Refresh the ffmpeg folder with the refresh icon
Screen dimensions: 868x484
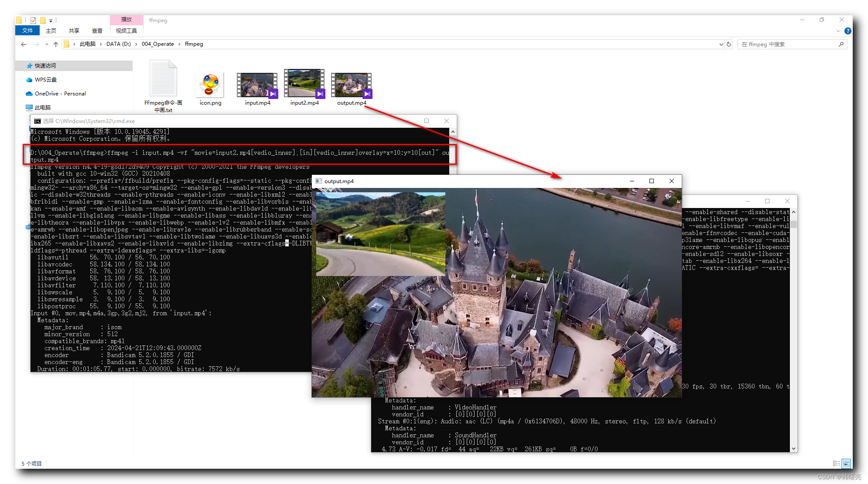point(729,44)
